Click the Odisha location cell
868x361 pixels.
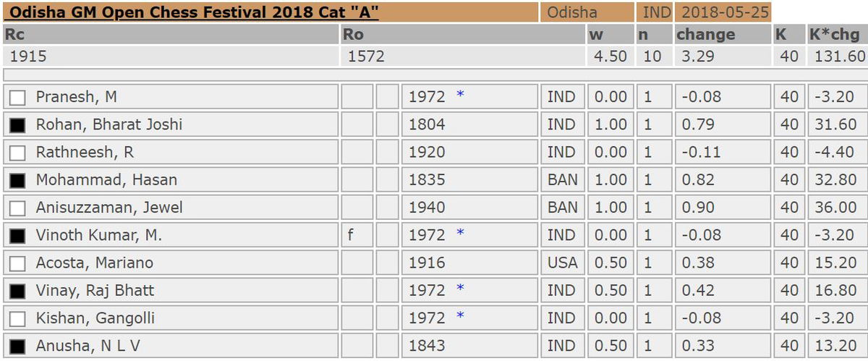click(572, 12)
